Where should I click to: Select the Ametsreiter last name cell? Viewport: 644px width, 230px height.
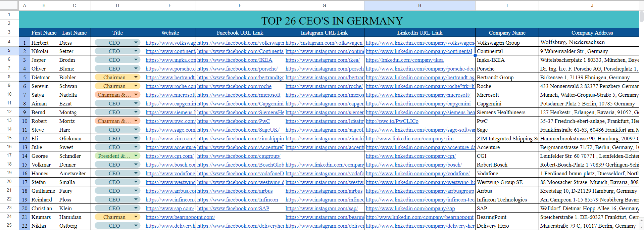tap(74, 173)
